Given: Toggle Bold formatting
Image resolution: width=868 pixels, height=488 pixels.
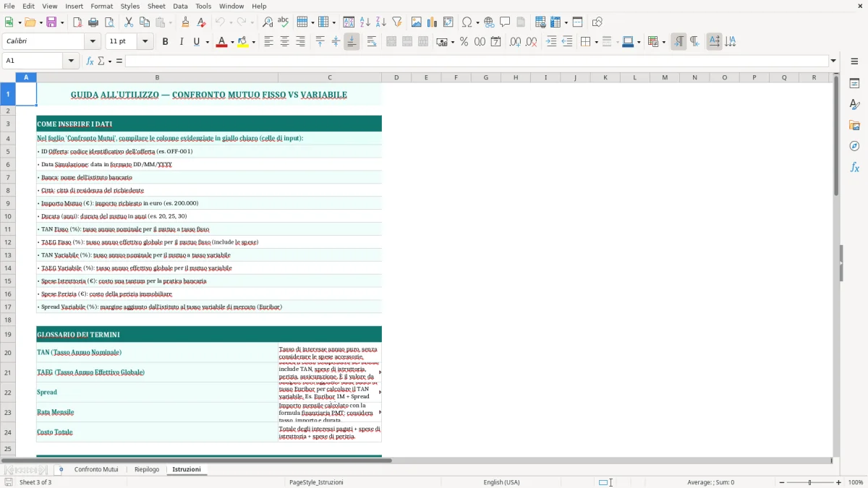Looking at the screenshot, I should click(x=165, y=42).
